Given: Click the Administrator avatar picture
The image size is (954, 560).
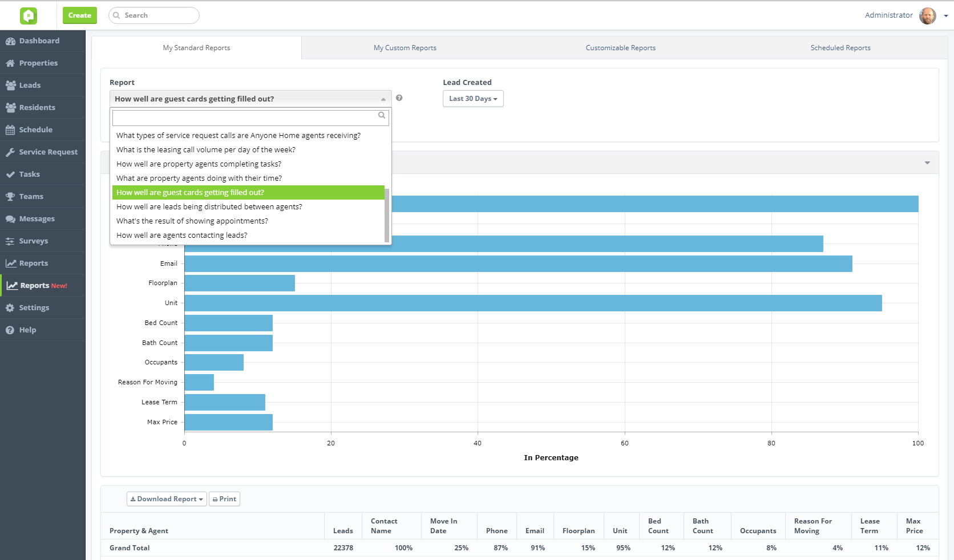Looking at the screenshot, I should pyautogui.click(x=928, y=16).
